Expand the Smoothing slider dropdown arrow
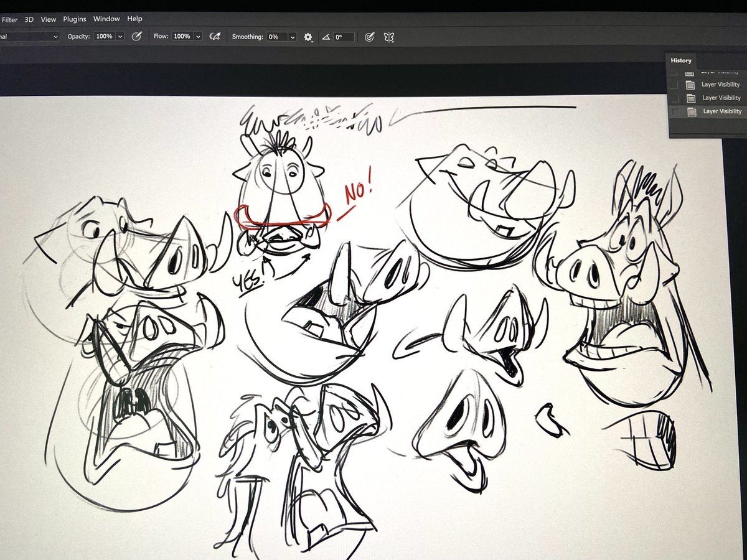The image size is (747, 560). (x=293, y=37)
